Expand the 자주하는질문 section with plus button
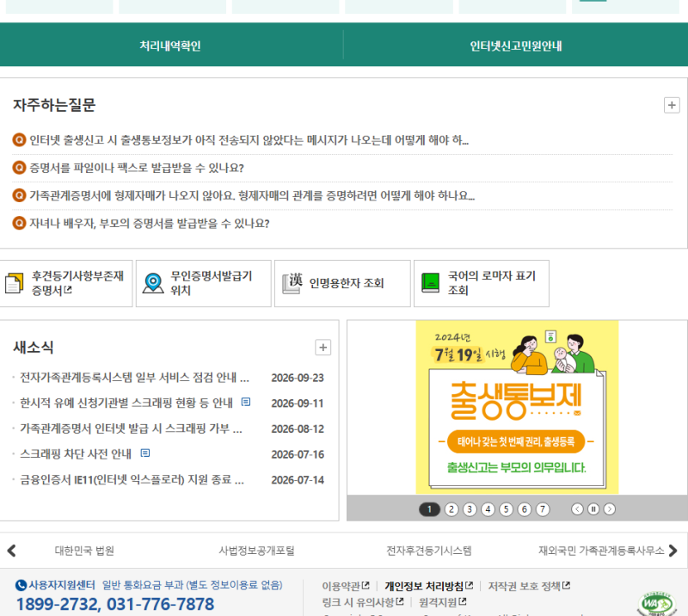 pyautogui.click(x=672, y=105)
